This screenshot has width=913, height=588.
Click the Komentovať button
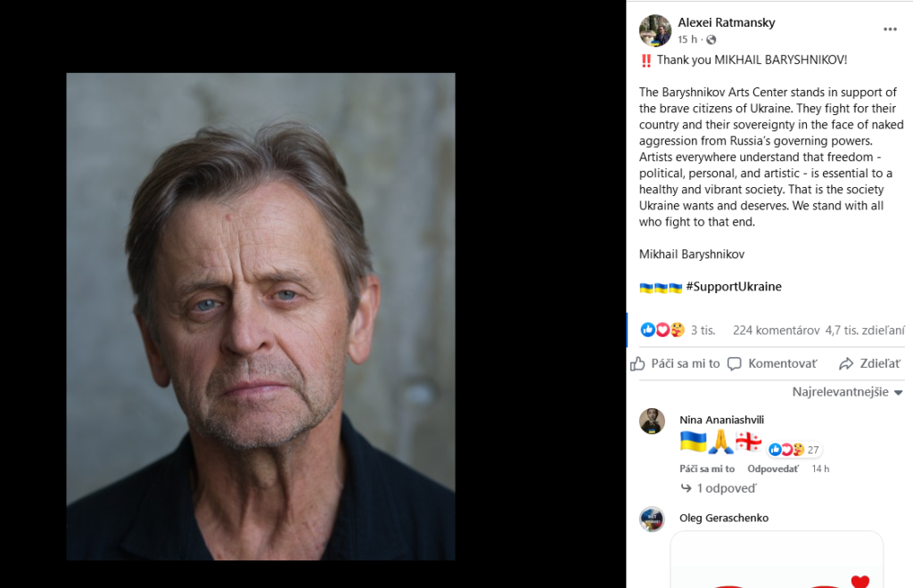[772, 363]
